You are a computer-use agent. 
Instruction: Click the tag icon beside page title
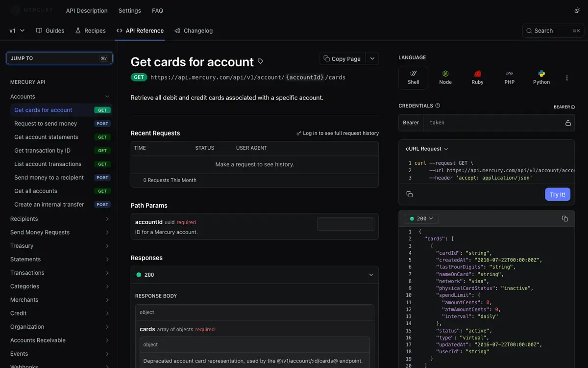point(260,61)
